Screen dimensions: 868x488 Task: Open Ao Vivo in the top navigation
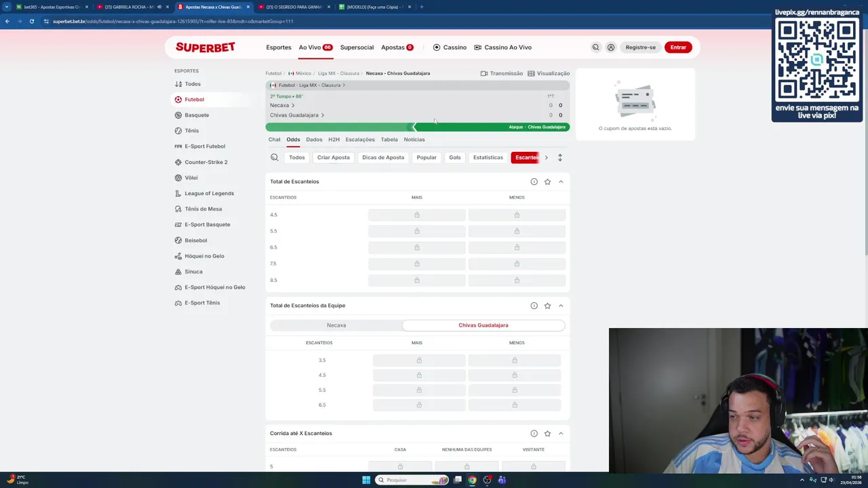315,47
